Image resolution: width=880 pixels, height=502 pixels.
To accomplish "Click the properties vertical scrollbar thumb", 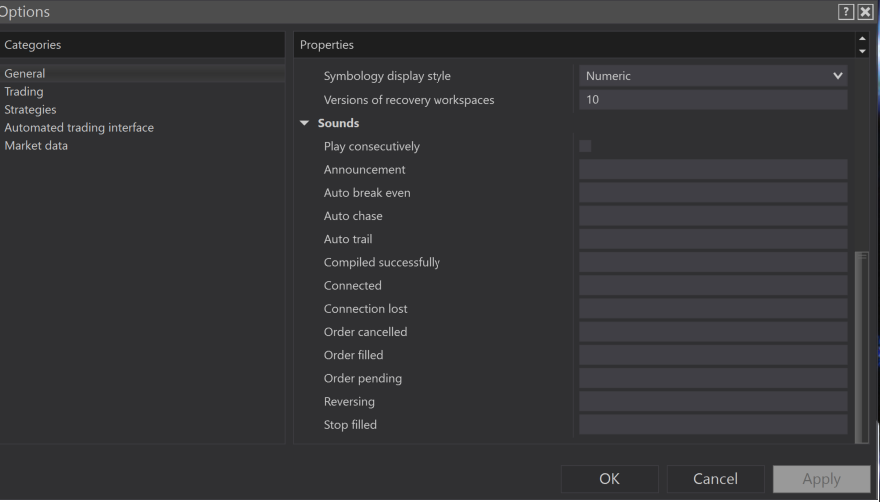I will pyautogui.click(x=862, y=345).
